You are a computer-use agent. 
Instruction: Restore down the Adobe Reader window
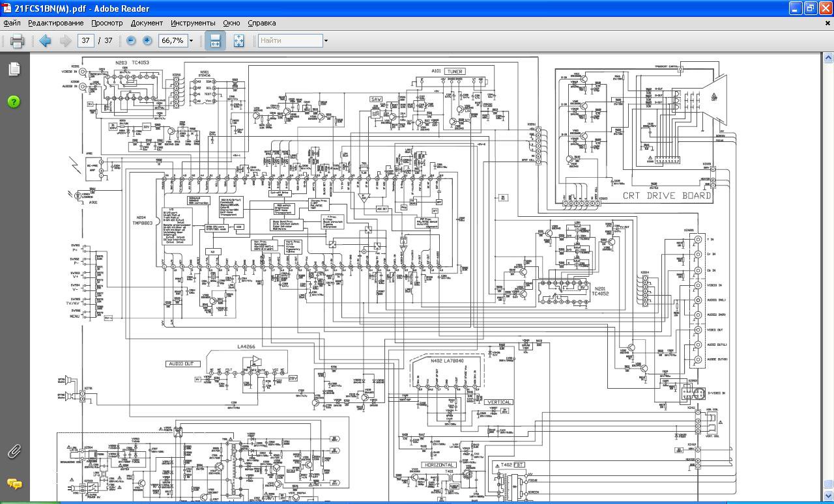[x=811, y=8]
